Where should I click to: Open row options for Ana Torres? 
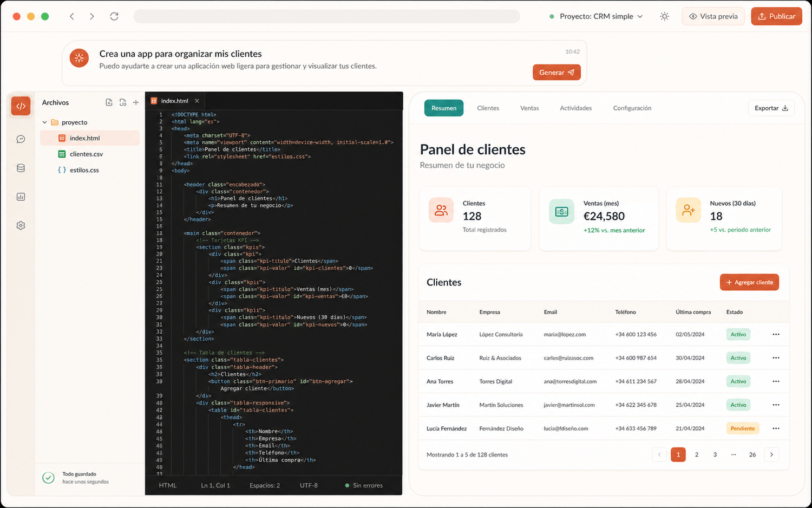click(x=776, y=381)
